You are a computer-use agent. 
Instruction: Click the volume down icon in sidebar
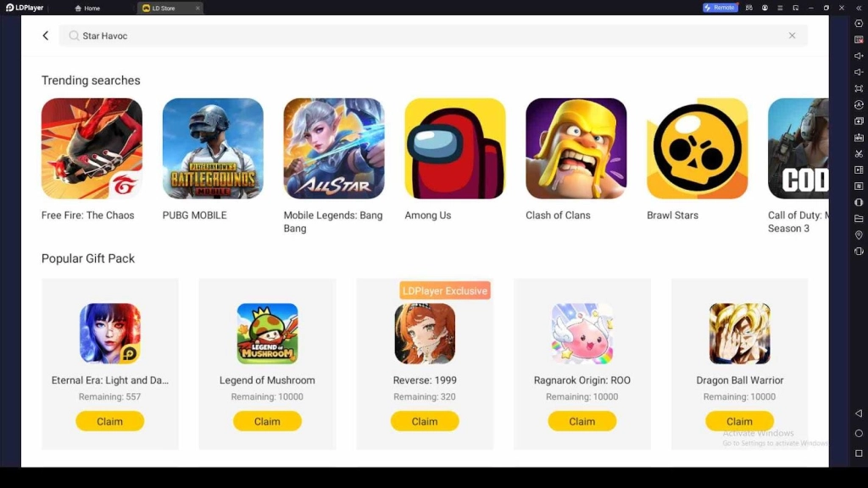coord(859,72)
